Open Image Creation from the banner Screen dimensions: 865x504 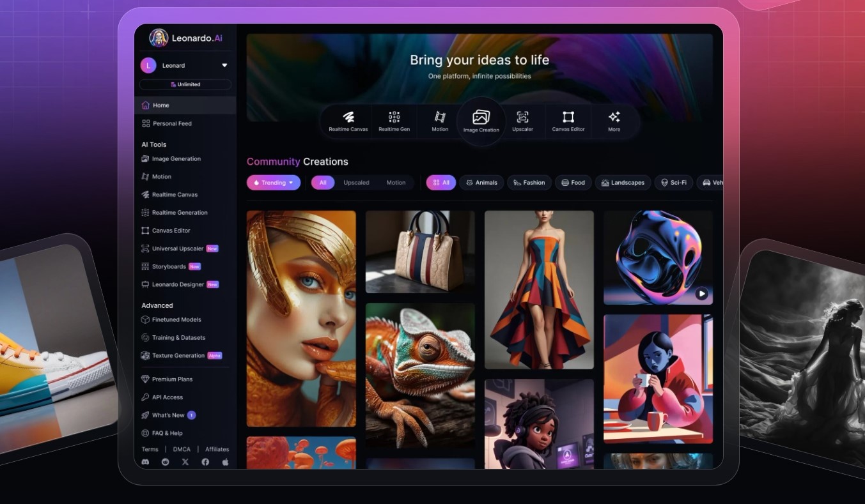point(481,121)
